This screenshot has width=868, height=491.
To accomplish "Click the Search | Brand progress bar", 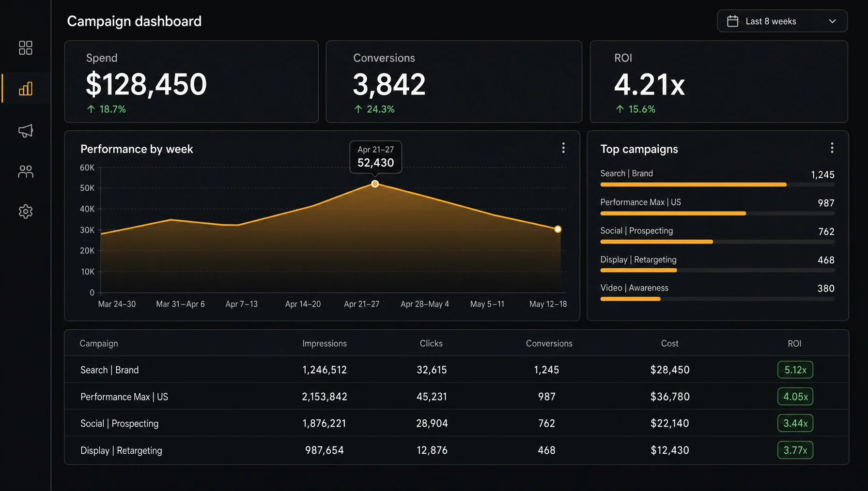I will click(x=717, y=184).
